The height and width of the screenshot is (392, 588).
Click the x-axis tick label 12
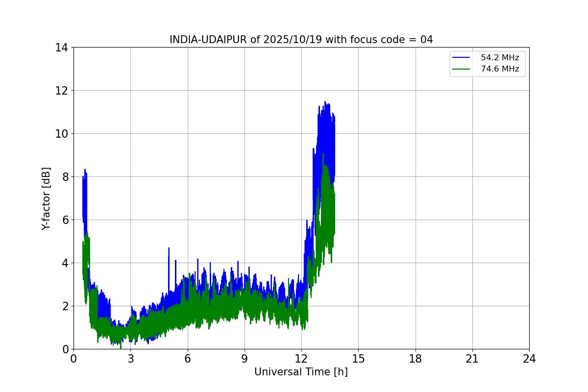pyautogui.click(x=301, y=359)
